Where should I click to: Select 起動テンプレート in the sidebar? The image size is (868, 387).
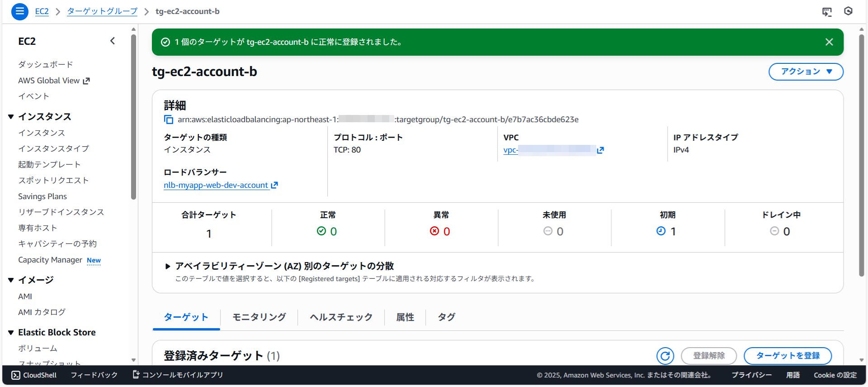49,165
